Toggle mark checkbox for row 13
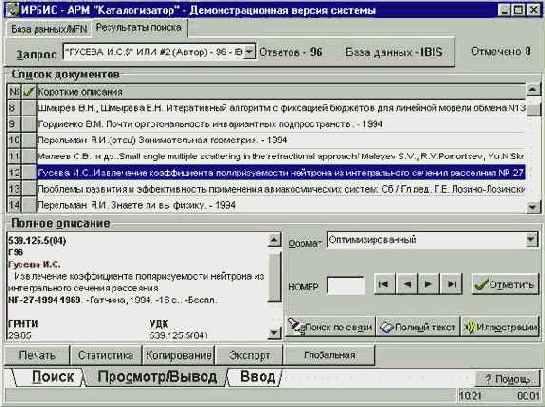This screenshot has width=545, height=407. [x=29, y=189]
